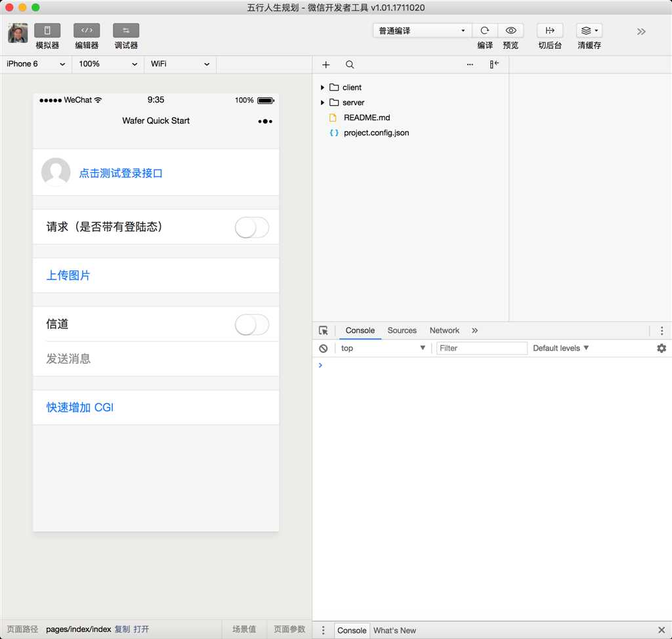Click the simulator three-dot capsule menu
Viewport: 672px width, 639px height.
click(x=265, y=121)
